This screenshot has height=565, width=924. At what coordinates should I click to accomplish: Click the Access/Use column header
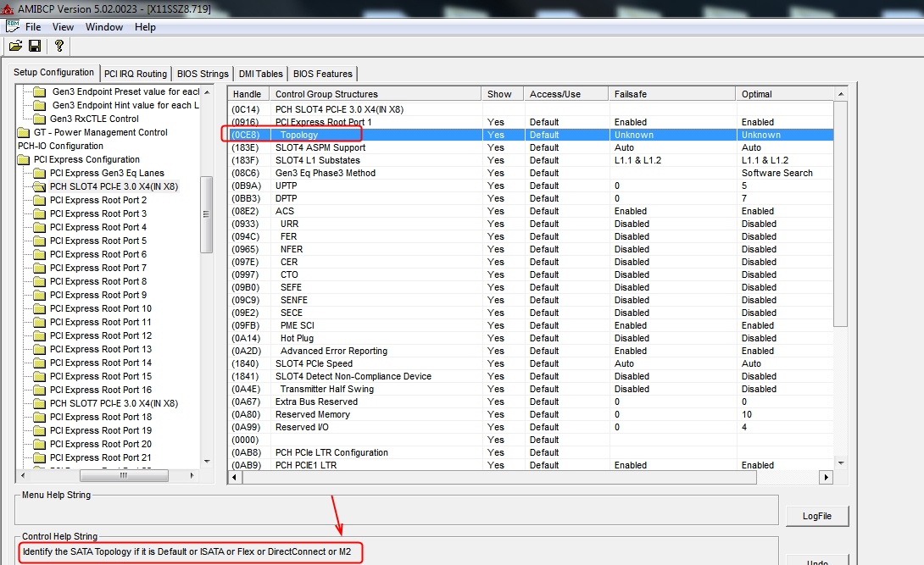[566, 94]
